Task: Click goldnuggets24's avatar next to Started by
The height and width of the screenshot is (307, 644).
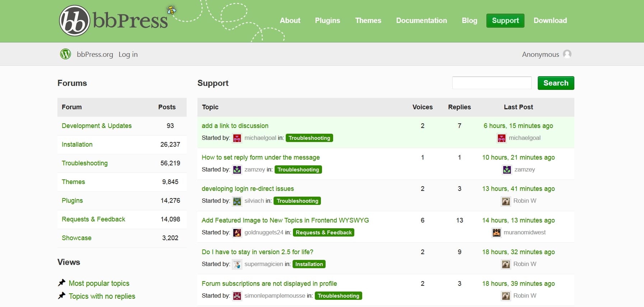Action: (237, 233)
